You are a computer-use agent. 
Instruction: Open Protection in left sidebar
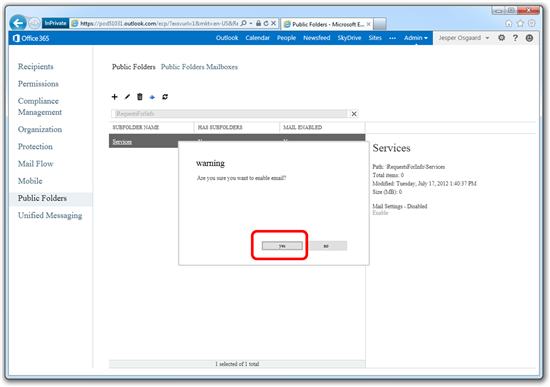pyautogui.click(x=35, y=146)
